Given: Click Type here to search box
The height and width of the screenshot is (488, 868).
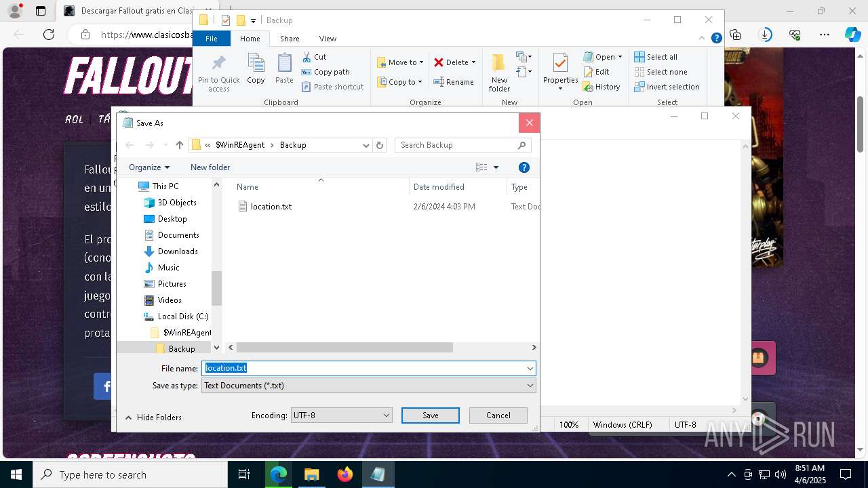Looking at the screenshot, I should pos(130,474).
